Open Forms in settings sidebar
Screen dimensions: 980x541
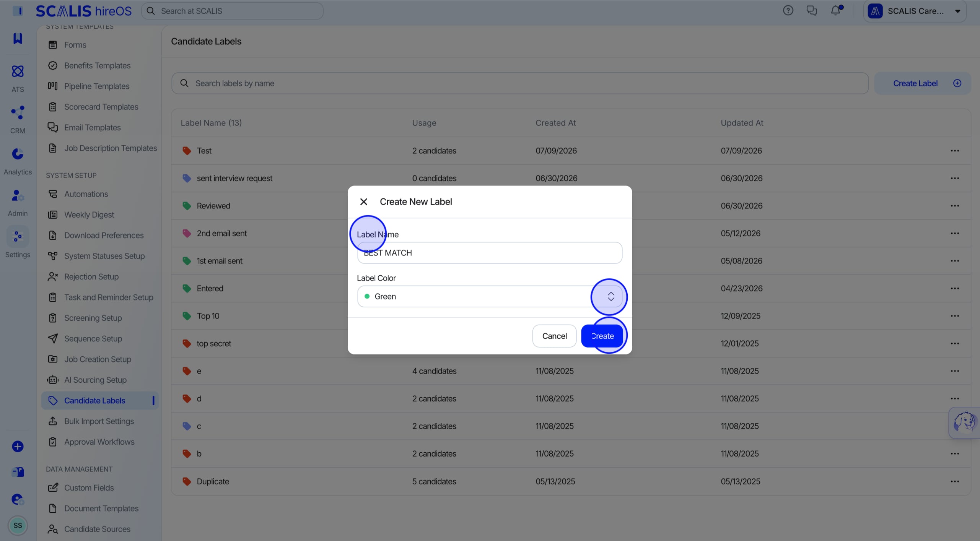click(100, 45)
